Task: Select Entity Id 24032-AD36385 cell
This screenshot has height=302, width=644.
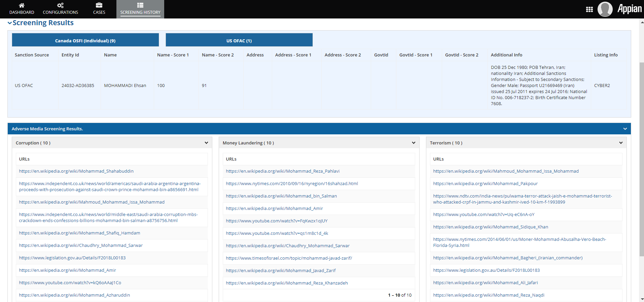Action: 78,85
